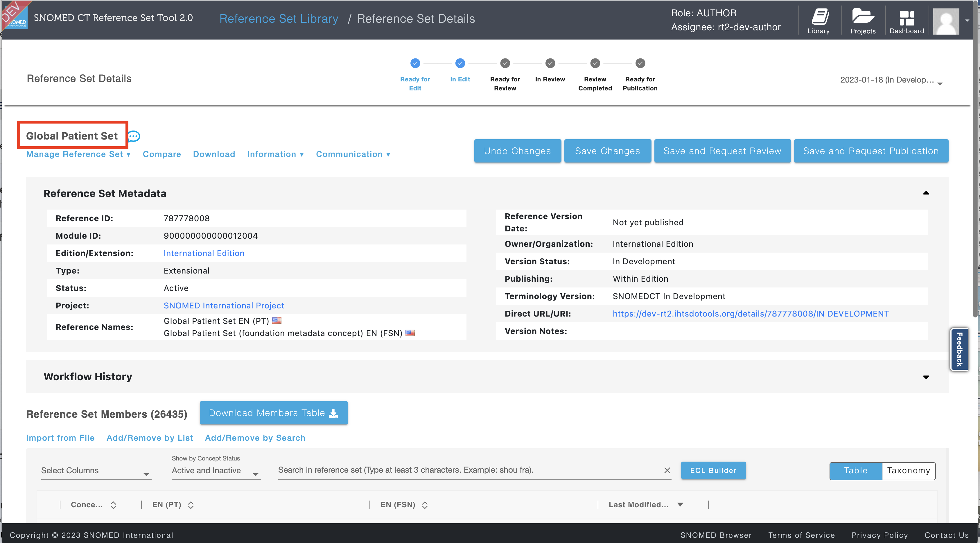Sort by the EN (FSN) column arrows
The width and height of the screenshot is (980, 543).
click(425, 505)
